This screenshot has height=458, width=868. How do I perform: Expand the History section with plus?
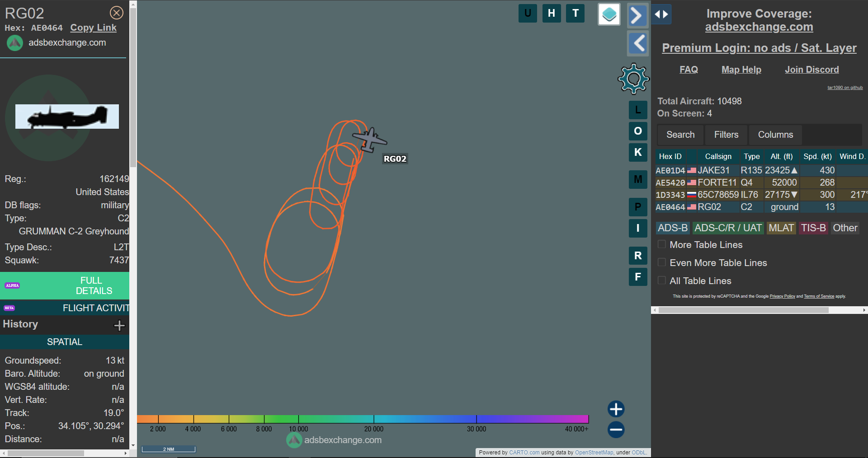[119, 325]
